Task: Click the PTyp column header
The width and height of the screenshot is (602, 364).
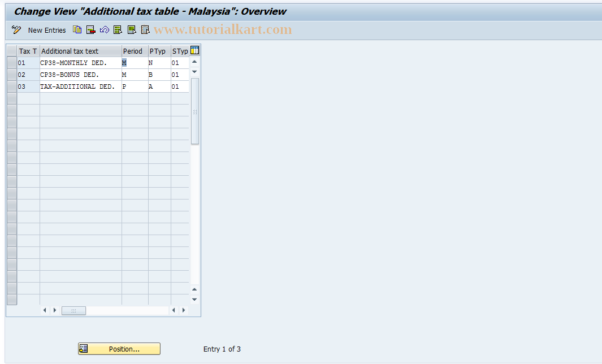Action: [x=159, y=51]
